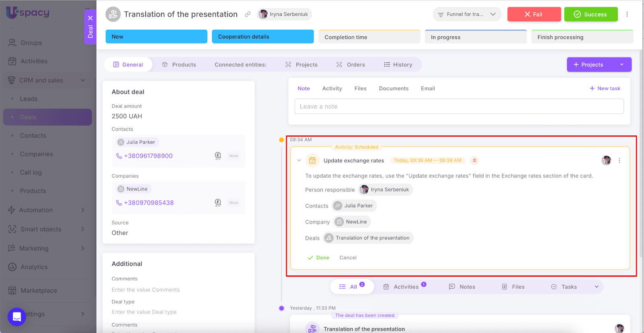The image size is (644, 333).
Task: Click the copy link icon beside deal title
Action: [x=248, y=14]
